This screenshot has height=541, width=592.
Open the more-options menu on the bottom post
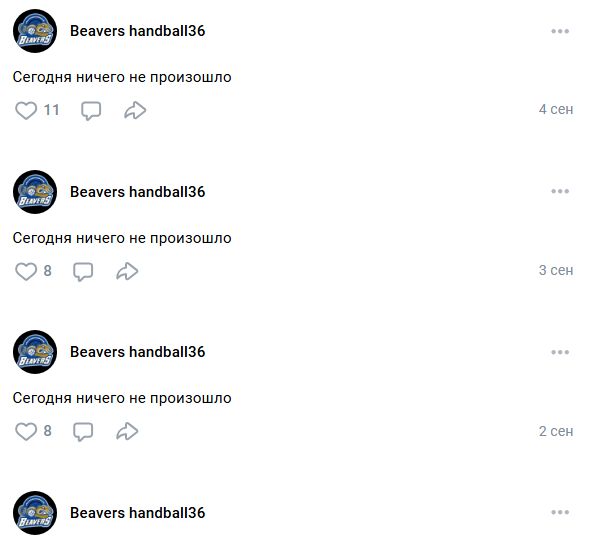pyautogui.click(x=560, y=512)
